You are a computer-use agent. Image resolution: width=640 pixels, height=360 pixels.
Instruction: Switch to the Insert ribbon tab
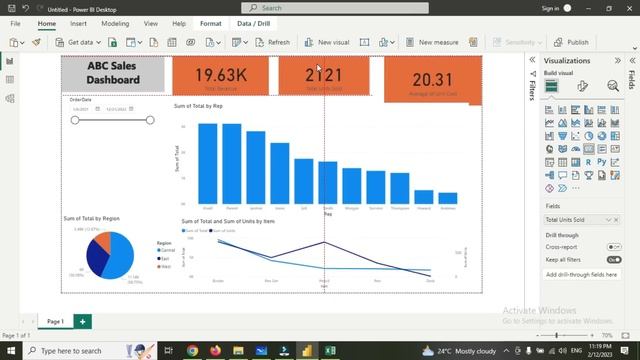[78, 24]
